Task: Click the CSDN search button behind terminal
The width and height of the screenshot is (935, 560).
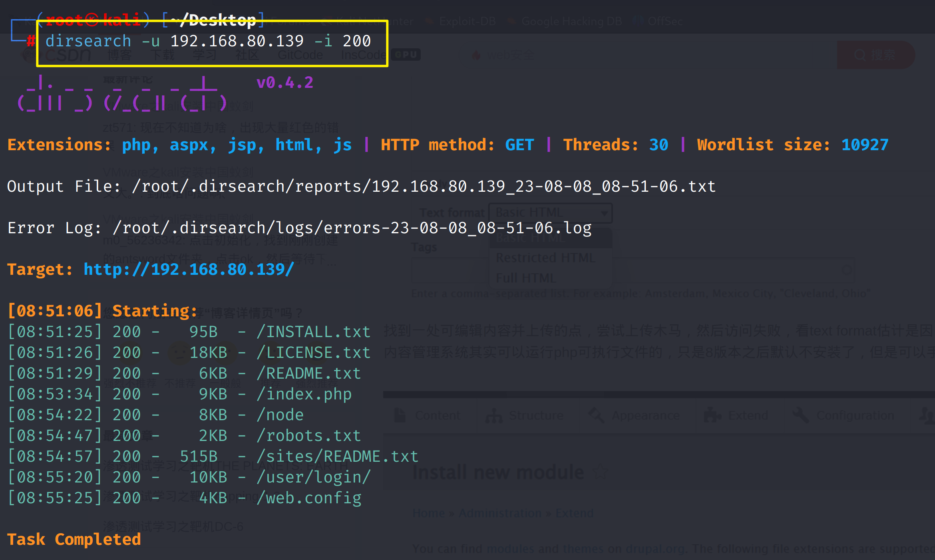Action: click(x=876, y=55)
